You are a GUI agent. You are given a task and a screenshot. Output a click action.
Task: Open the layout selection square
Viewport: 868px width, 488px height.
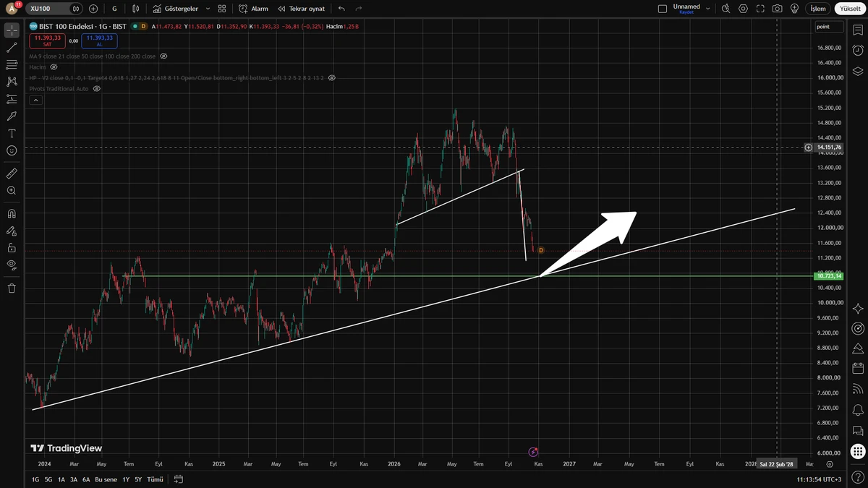[x=662, y=9]
